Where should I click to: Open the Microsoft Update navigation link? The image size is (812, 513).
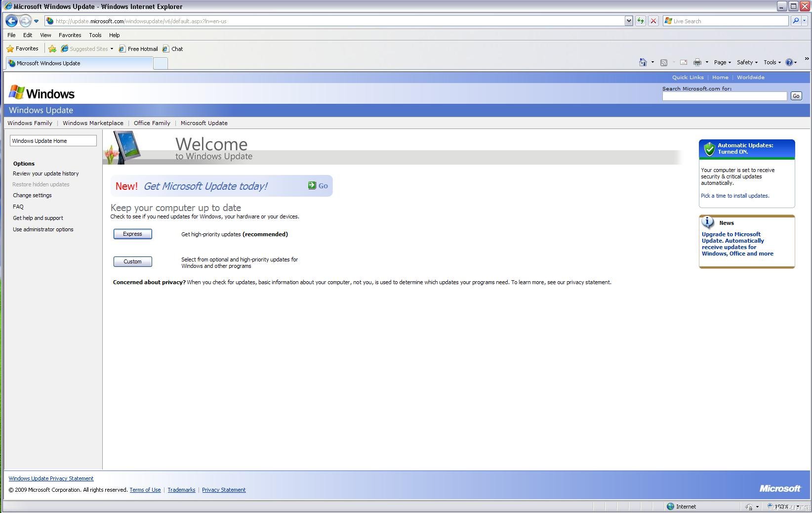[204, 123]
